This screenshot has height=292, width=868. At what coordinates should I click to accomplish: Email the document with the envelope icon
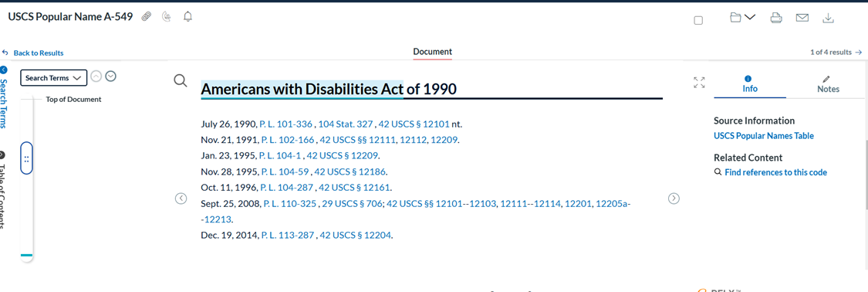[x=802, y=18]
